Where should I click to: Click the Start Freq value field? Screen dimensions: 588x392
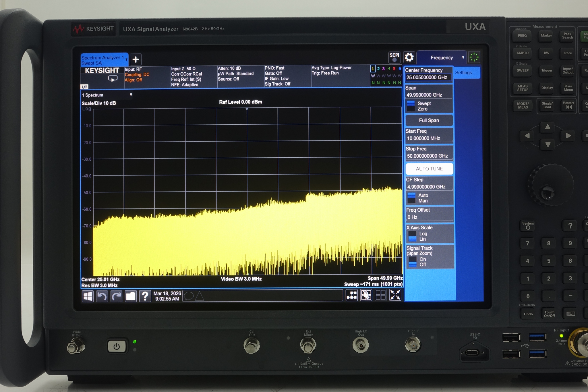429,138
